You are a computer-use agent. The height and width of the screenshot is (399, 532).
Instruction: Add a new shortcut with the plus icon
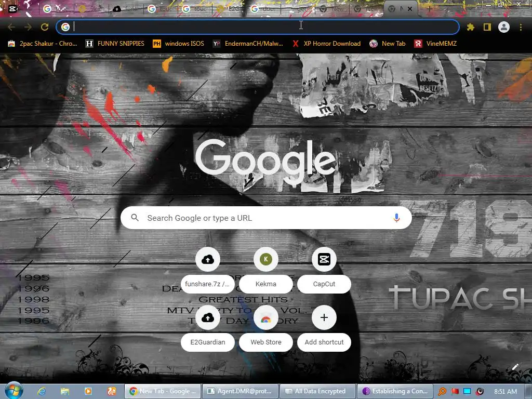coord(324,317)
